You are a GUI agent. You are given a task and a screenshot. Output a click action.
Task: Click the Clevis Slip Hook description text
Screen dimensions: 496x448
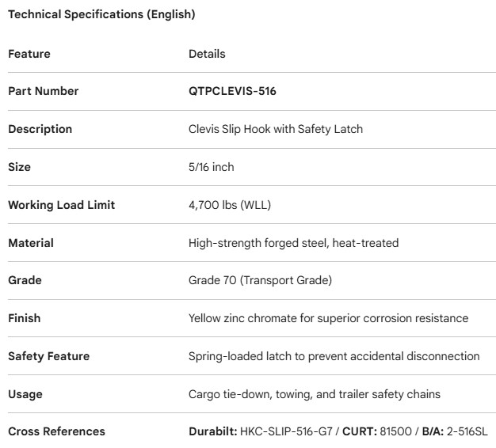pos(276,129)
